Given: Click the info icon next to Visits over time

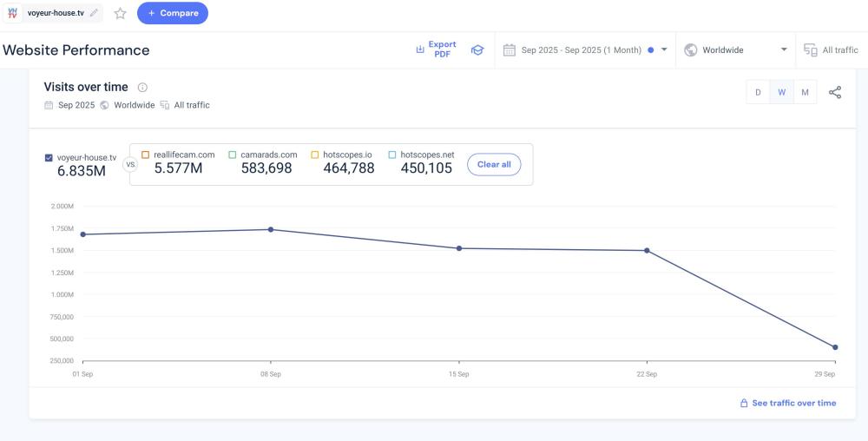Looking at the screenshot, I should click(142, 88).
